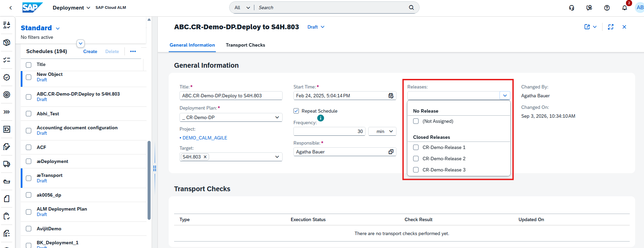The image size is (644, 248).
Task: Open the All search scope dropdown
Action: 242,7
